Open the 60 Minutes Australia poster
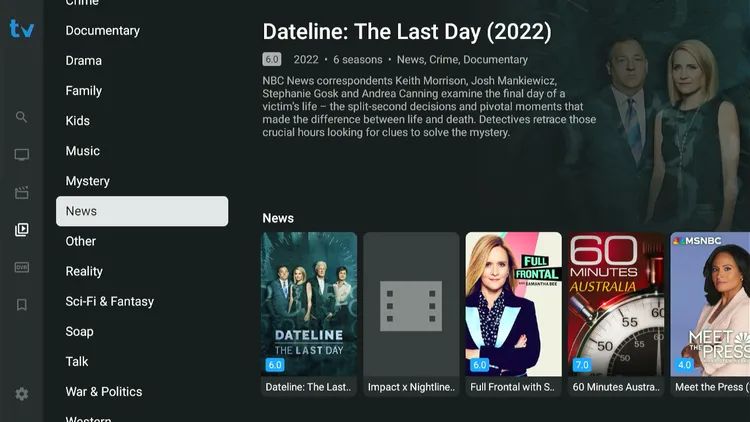Screen dimensions: 750x422 click(616, 314)
